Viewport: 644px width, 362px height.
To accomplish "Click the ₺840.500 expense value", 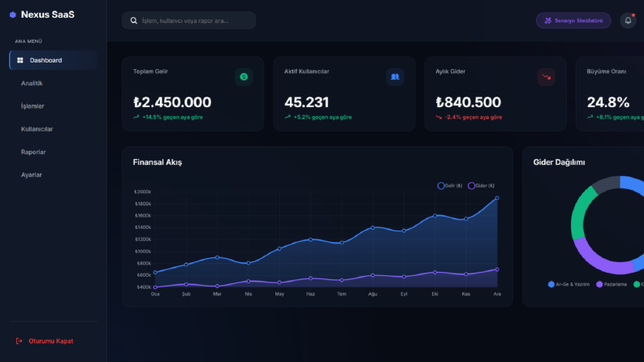I will click(469, 102).
